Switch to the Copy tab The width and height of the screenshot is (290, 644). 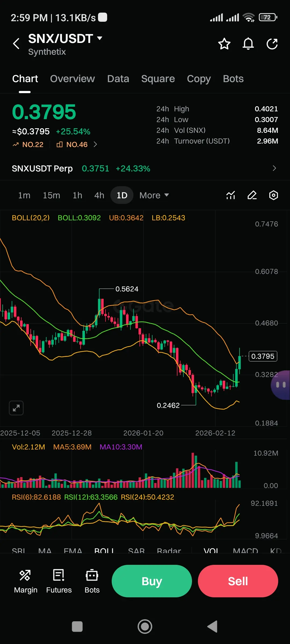tap(199, 79)
